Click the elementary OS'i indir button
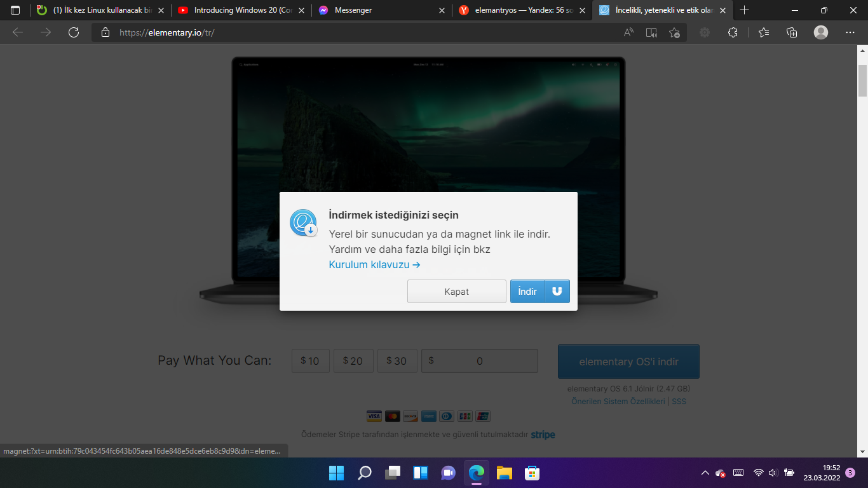Screen dimensions: 868x488 [x=628, y=362]
